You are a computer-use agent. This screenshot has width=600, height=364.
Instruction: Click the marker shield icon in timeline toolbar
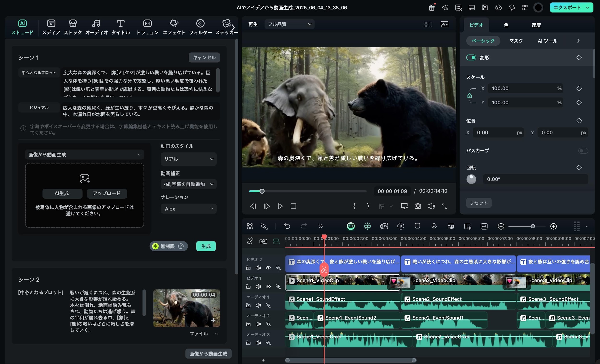point(417,226)
